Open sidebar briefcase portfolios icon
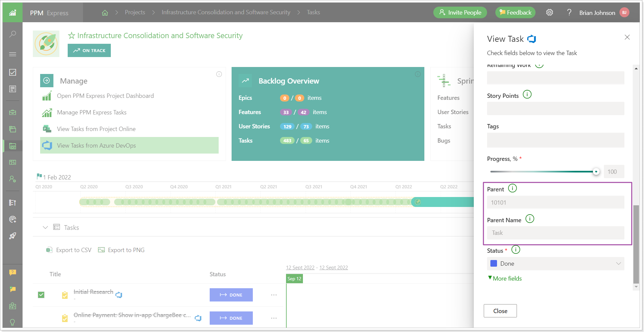Screen dimensions: 644x332 click(x=13, y=112)
